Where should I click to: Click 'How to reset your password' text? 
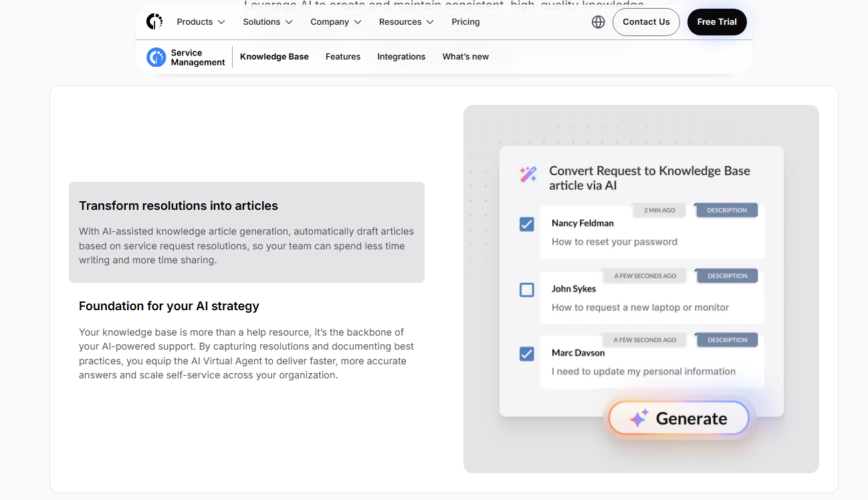[x=615, y=242]
